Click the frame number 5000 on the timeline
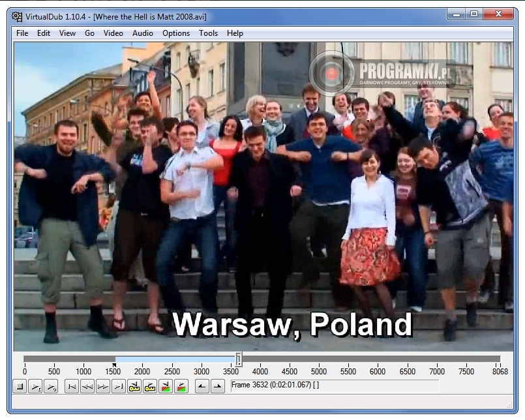Screen dimensions: 525x420 click(x=319, y=372)
